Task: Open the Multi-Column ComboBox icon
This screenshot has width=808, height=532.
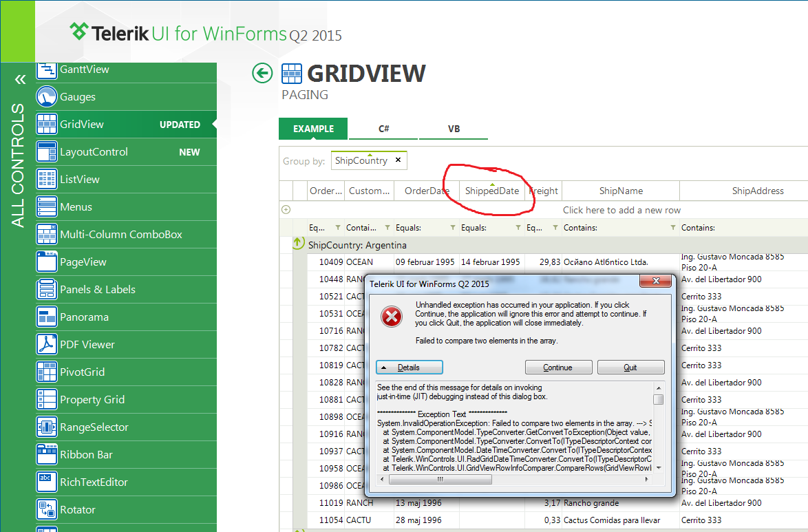Action: [46, 234]
